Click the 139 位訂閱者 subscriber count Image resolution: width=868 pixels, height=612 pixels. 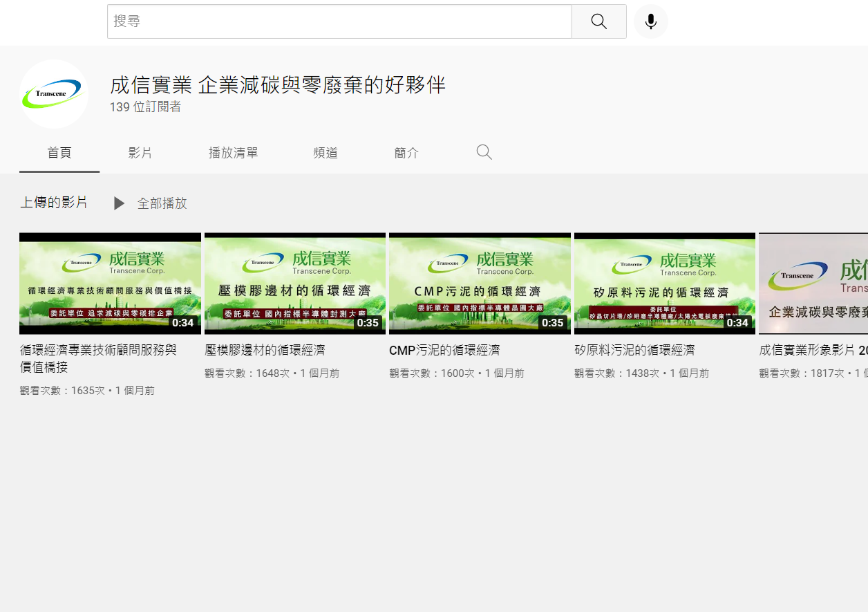(x=145, y=107)
